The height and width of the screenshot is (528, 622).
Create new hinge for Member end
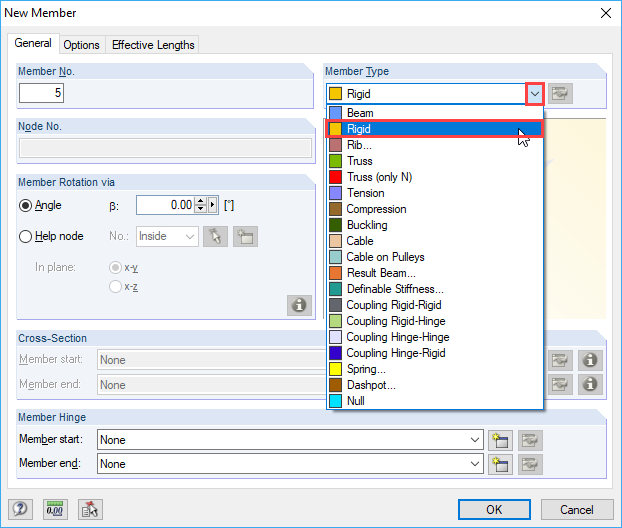500,464
